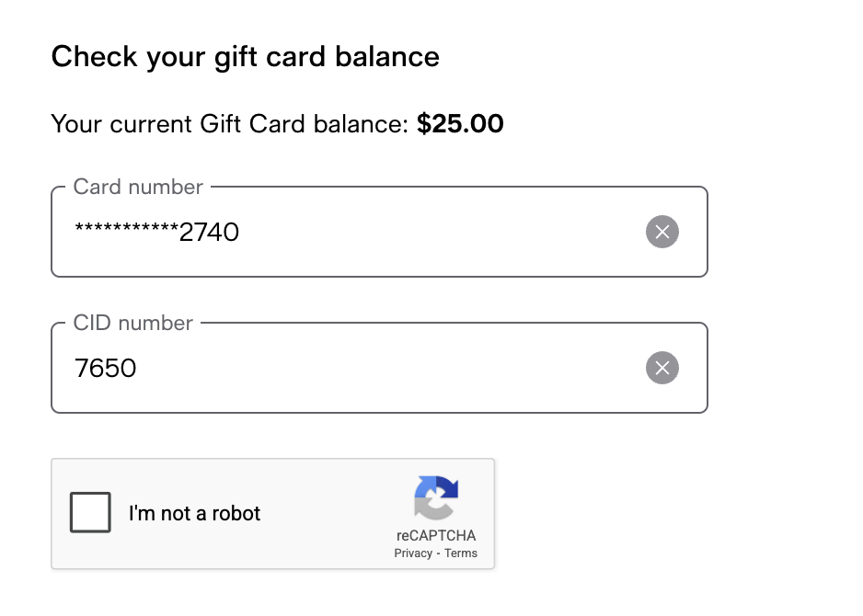Clear the CID number field
This screenshot has width=863, height=616.
click(x=662, y=369)
